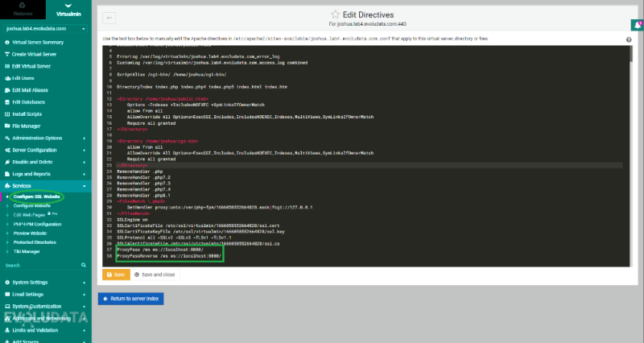This screenshot has height=343, width=644.
Task: Click the ErrorLog line in editor
Action: [x=198, y=56]
